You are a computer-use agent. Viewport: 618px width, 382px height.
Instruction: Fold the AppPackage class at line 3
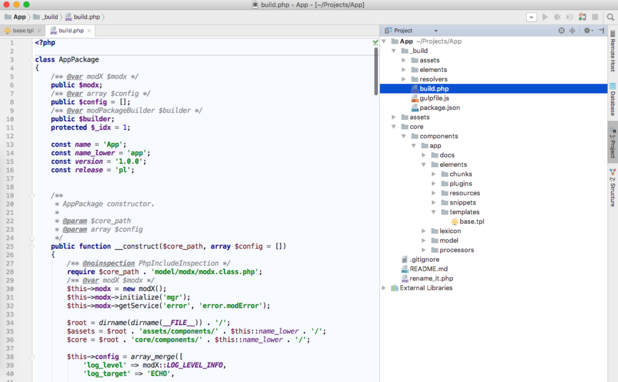point(32,60)
